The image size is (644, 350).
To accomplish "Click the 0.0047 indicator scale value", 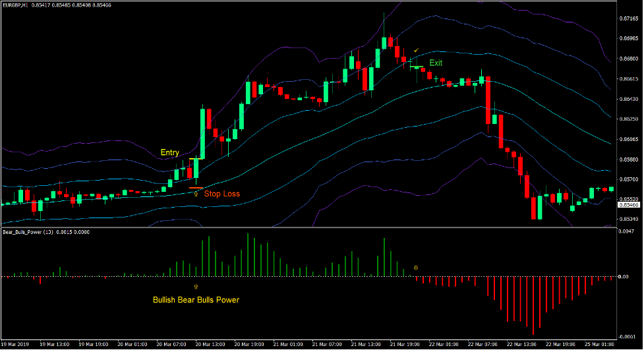I will click(627, 231).
